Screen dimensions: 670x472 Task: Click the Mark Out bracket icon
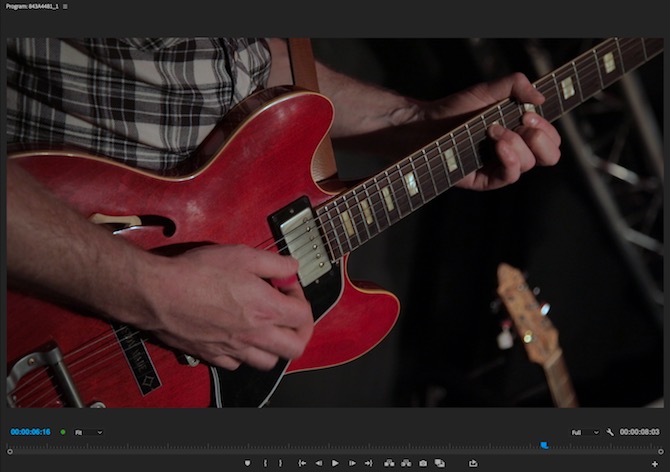tap(280, 463)
